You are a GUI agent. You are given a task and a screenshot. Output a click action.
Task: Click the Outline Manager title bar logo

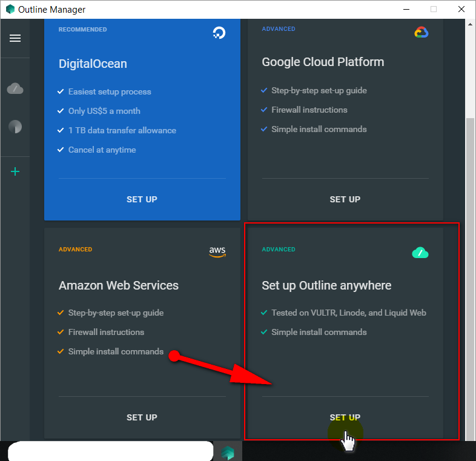[x=10, y=10]
